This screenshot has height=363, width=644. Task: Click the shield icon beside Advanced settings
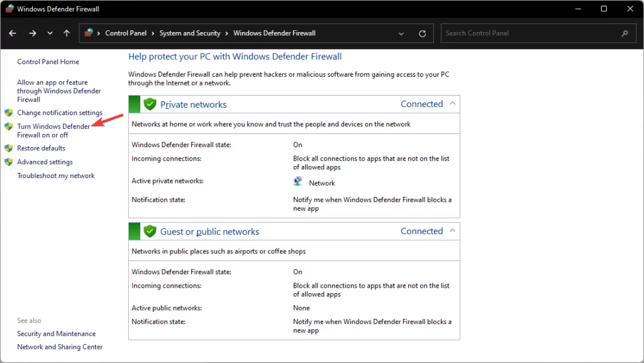pyautogui.click(x=9, y=162)
